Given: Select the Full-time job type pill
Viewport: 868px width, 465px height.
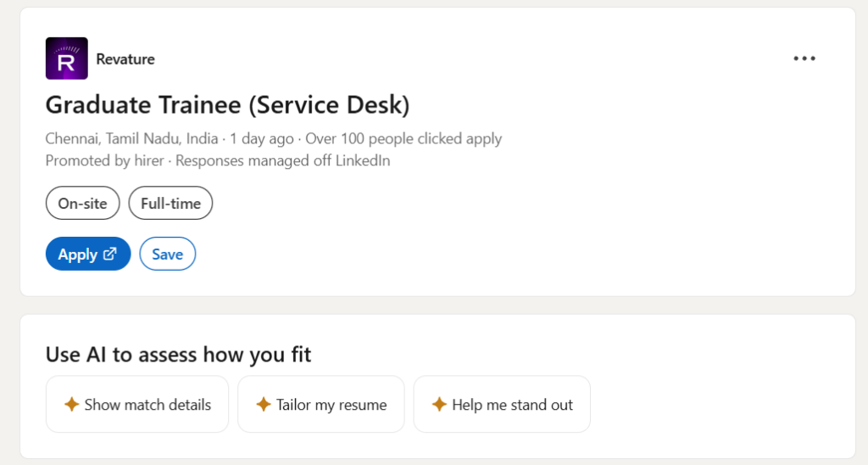Looking at the screenshot, I should pyautogui.click(x=170, y=204).
